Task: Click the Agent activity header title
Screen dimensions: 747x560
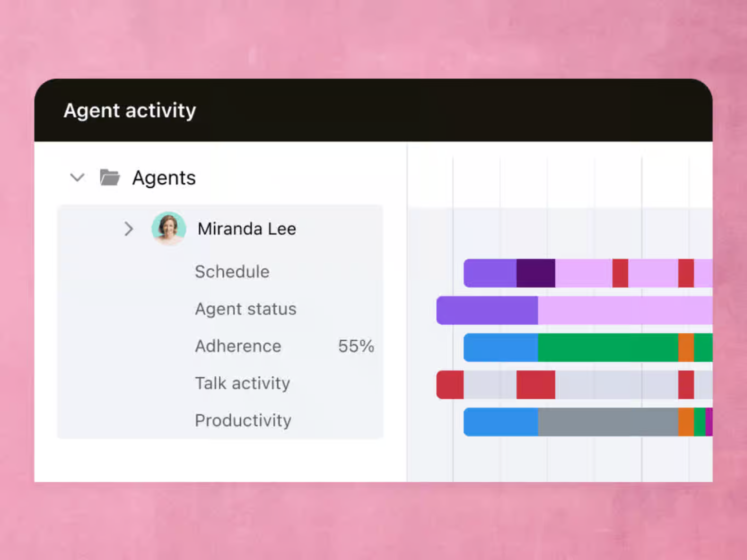Action: (x=130, y=110)
